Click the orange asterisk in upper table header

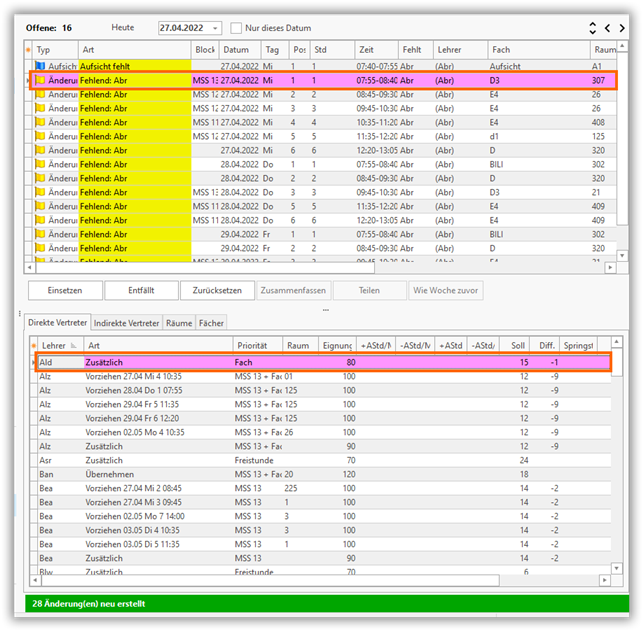pos(28,48)
